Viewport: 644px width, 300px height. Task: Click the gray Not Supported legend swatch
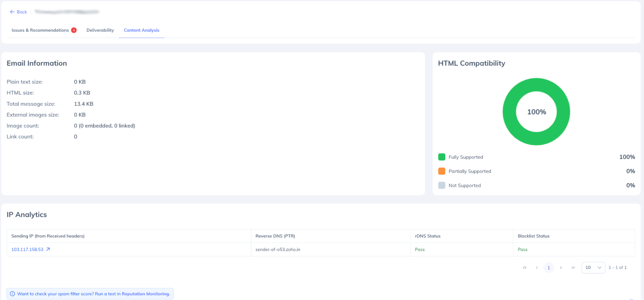(x=442, y=185)
